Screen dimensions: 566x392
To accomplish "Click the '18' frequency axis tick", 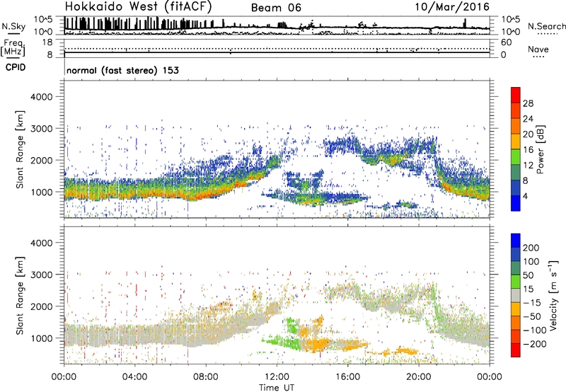I will click(x=47, y=42).
